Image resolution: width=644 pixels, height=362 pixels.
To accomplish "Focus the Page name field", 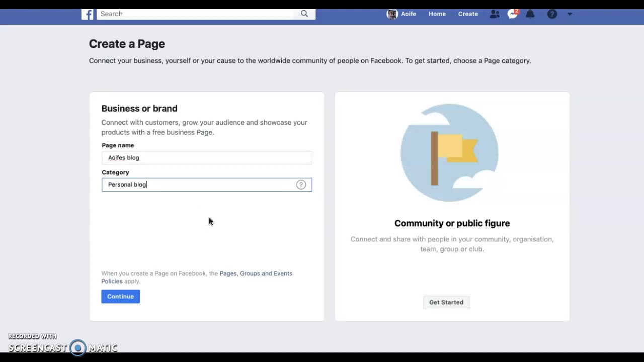I will pyautogui.click(x=207, y=157).
